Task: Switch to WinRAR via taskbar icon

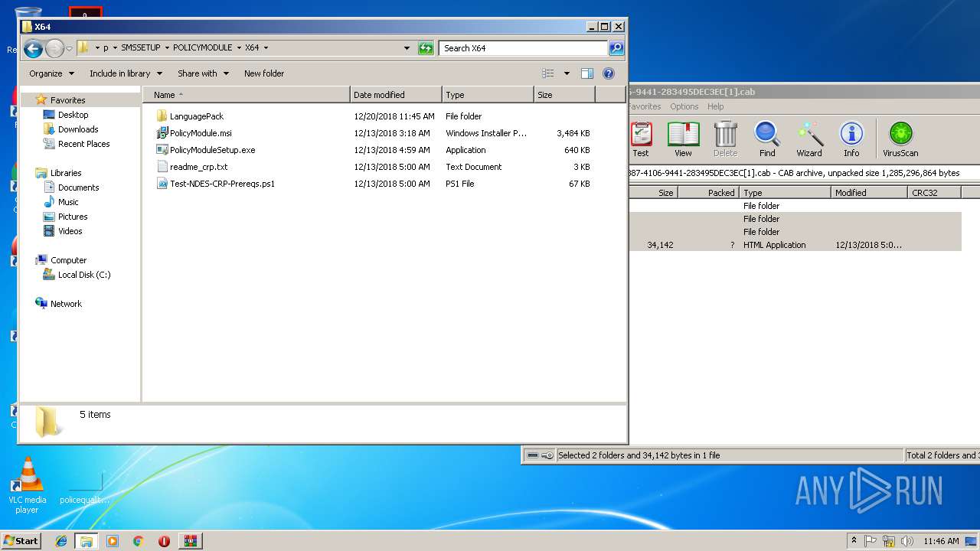Action: 190,541
